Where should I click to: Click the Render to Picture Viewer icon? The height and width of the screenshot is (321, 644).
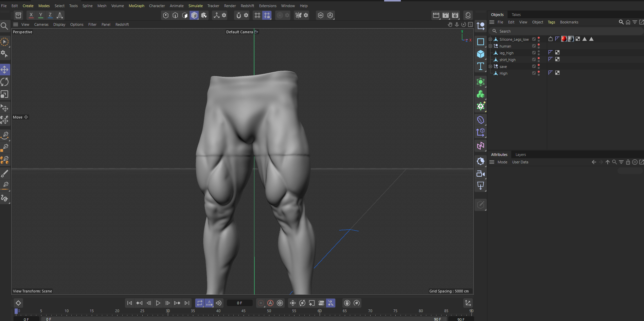pyautogui.click(x=445, y=15)
